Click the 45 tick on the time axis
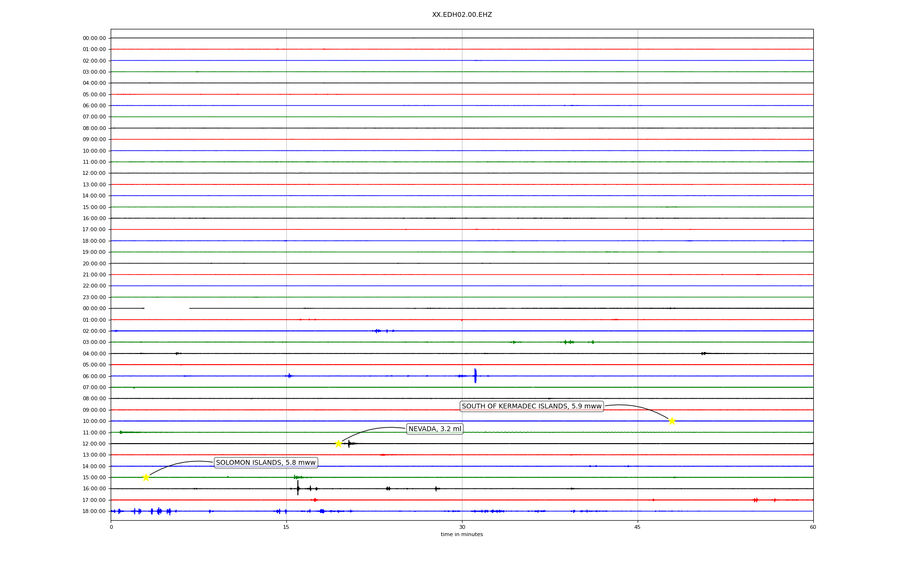Image resolution: width=924 pixels, height=578 pixels. click(x=637, y=527)
